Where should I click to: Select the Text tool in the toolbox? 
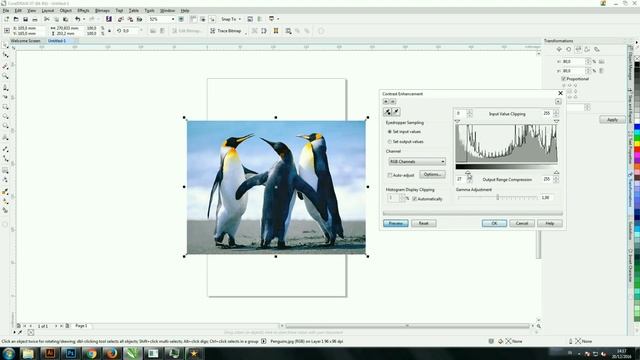tap(5, 138)
